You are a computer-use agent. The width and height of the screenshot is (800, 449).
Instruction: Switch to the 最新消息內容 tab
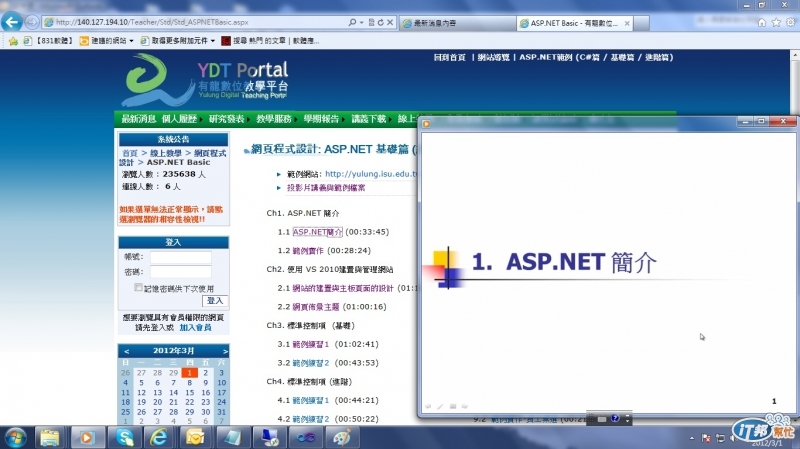click(x=456, y=23)
